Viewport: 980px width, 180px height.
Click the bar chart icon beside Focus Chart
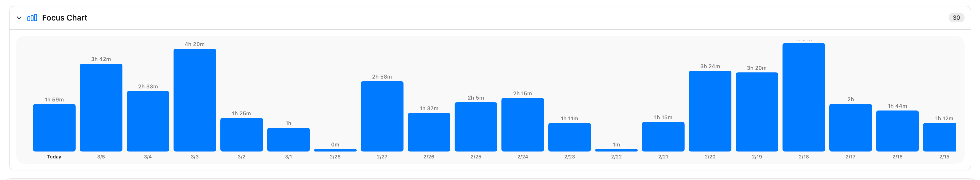point(32,18)
